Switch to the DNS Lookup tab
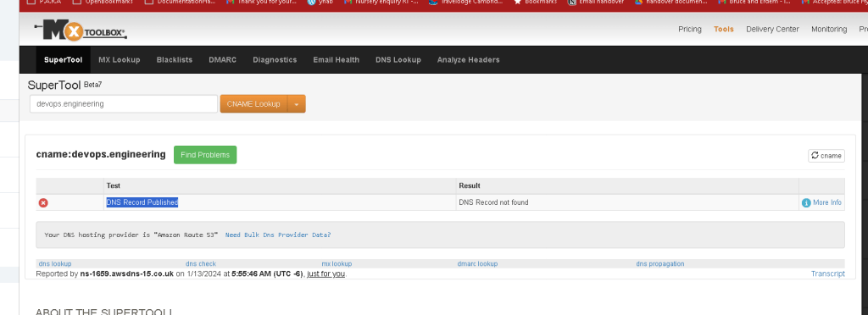This screenshot has height=315, width=868. click(398, 59)
